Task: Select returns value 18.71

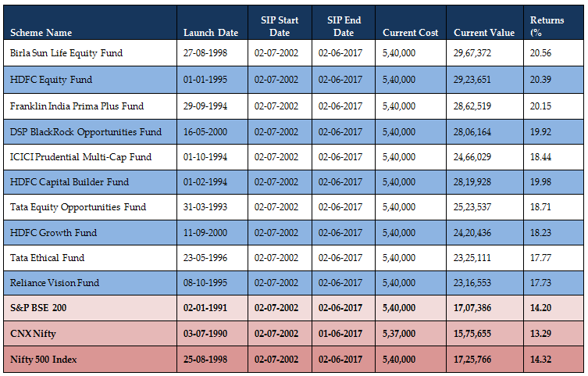Action: [x=540, y=207]
